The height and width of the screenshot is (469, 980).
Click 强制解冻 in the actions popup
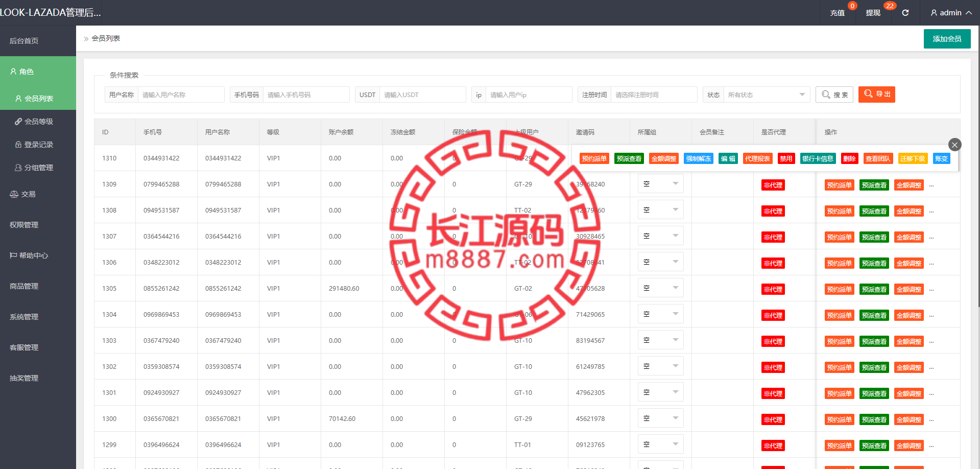tap(698, 158)
